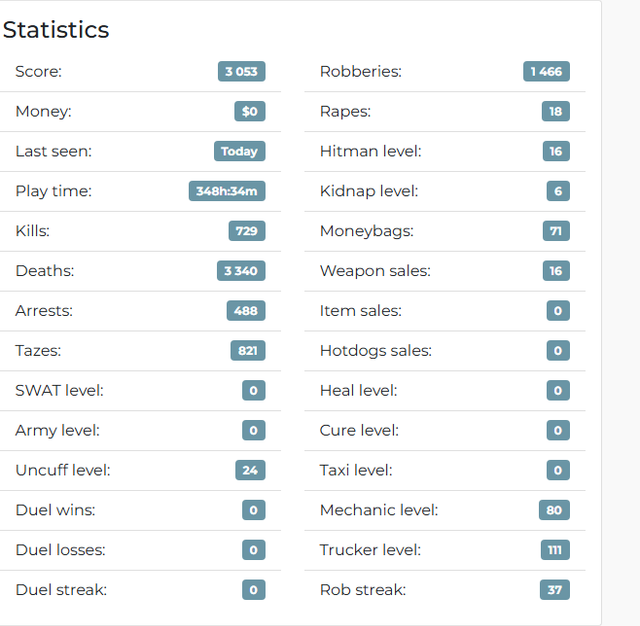Click the Robberies badge showing 1 466

pyautogui.click(x=546, y=71)
